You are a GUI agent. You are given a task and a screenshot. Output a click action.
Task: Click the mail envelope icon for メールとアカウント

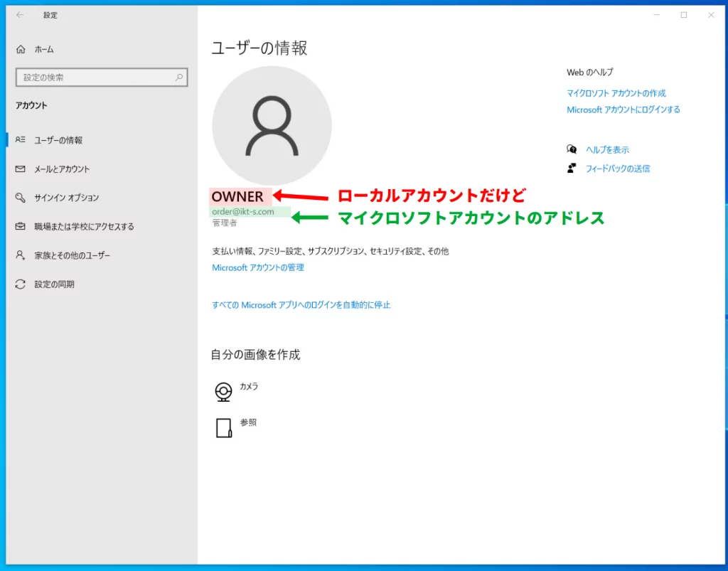coord(21,169)
